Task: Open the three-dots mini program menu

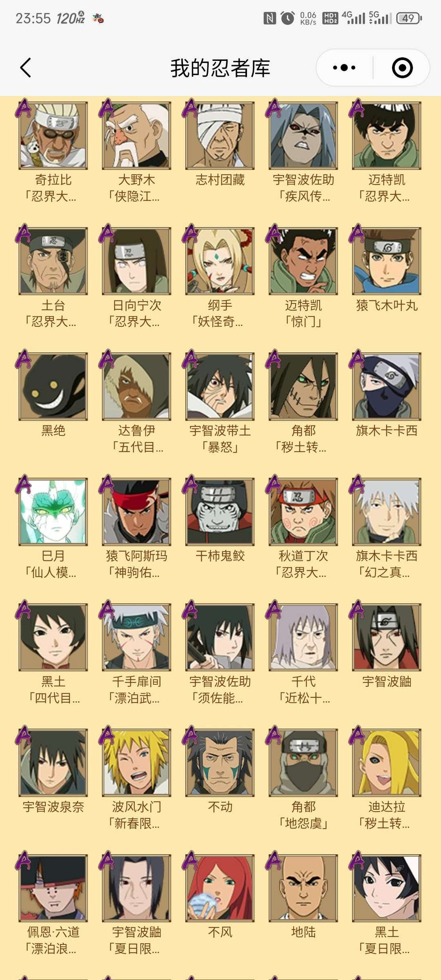Action: pos(344,68)
